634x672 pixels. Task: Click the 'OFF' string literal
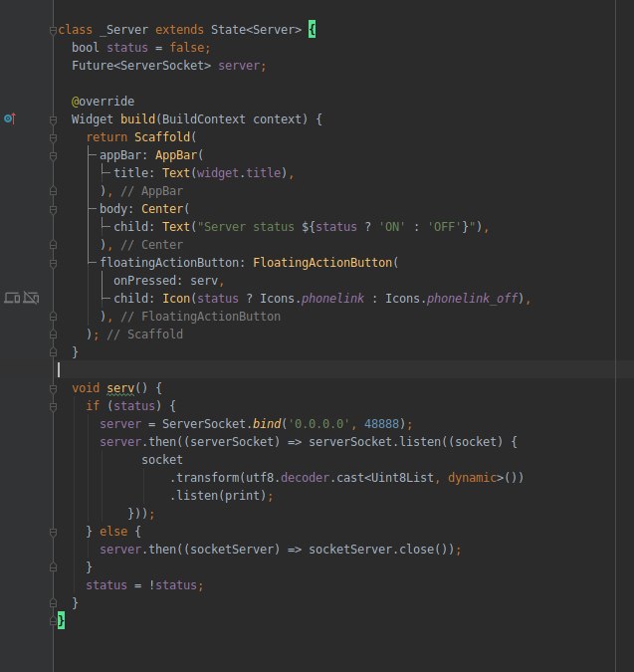[x=444, y=227]
